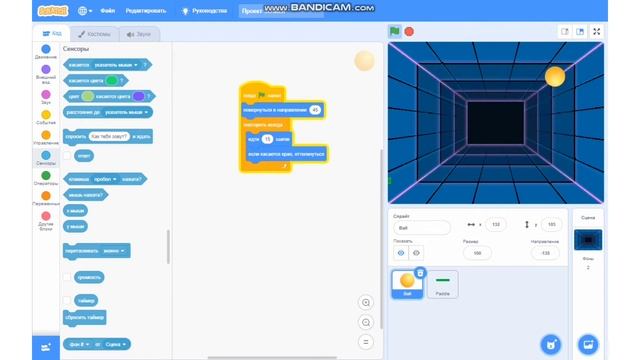The height and width of the screenshot is (360, 640).
Task: Switch to the Звуки tab
Action: pyautogui.click(x=139, y=34)
